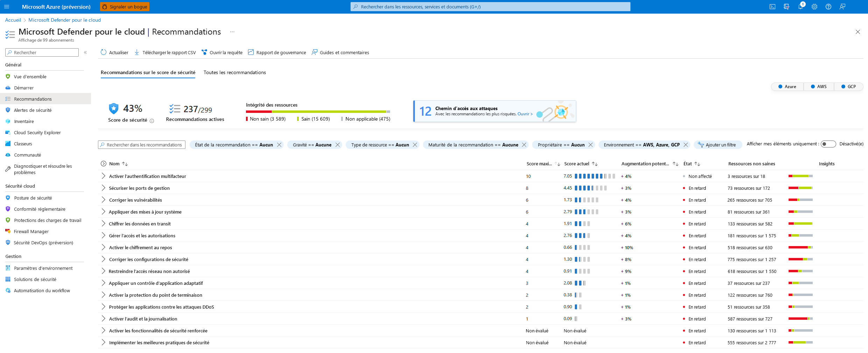Switch to Toutes les recommandations tab
The image size is (868, 353).
pyautogui.click(x=235, y=72)
